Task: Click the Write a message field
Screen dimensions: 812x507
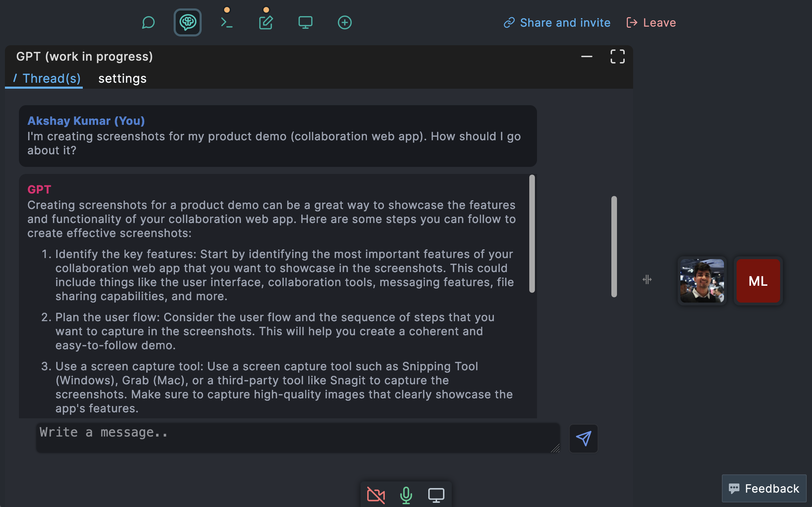Action: [x=297, y=437]
